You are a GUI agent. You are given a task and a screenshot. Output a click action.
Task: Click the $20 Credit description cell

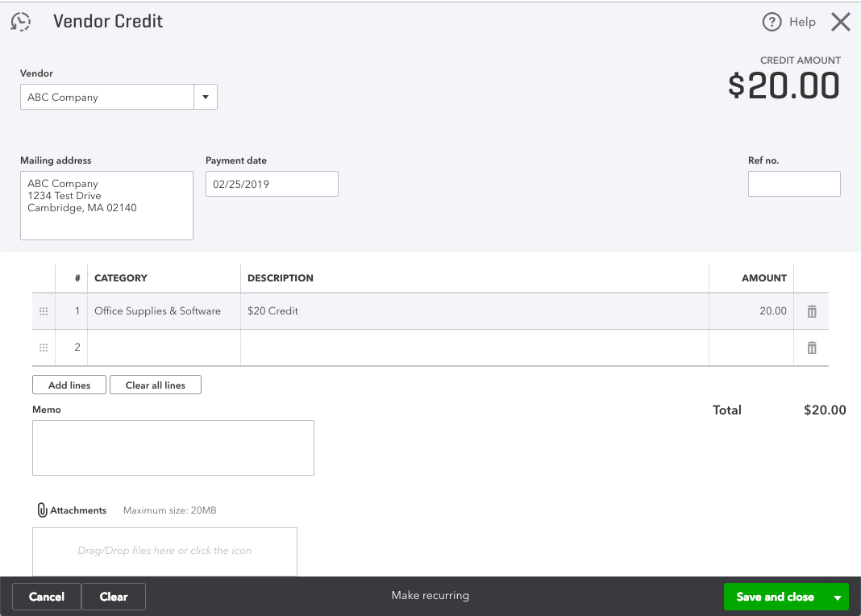474,311
